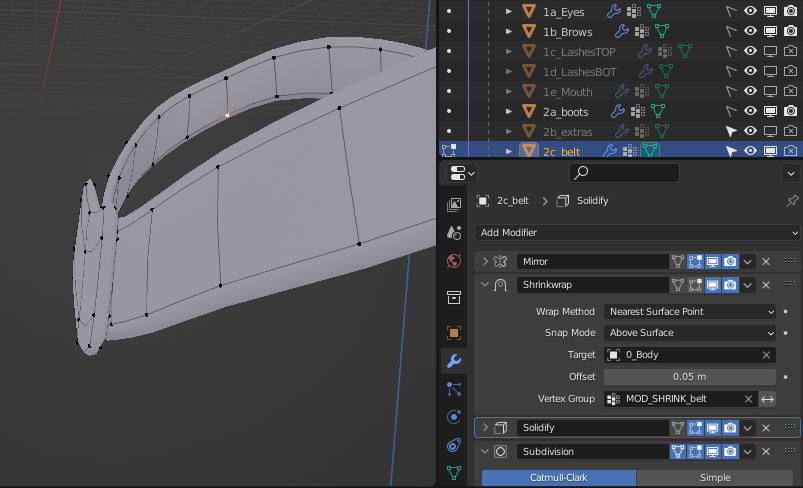This screenshot has width=803, height=488.
Task: Toggle selectability arrow for 1e_Mouth
Action: click(731, 91)
